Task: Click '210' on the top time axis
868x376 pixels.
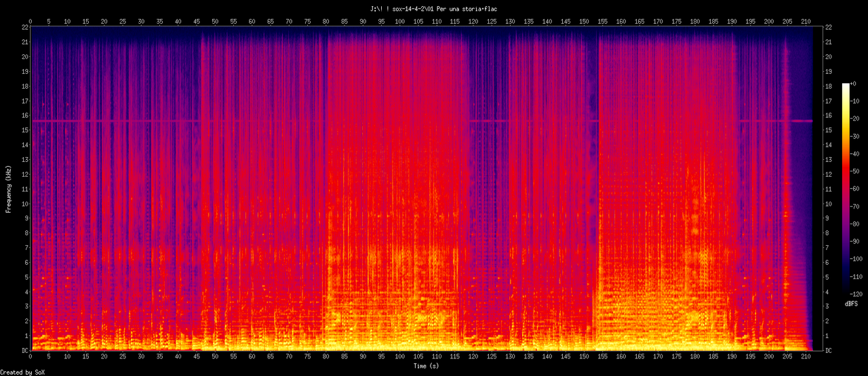Action: pos(806,21)
